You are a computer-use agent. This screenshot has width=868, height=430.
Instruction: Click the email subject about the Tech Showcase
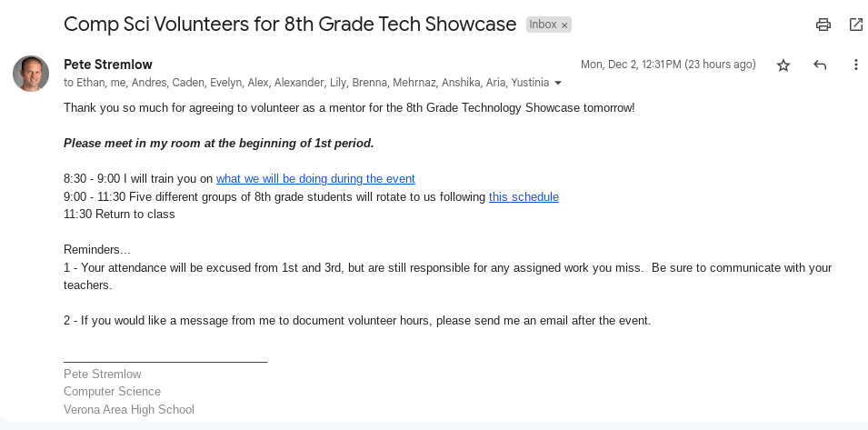click(x=290, y=25)
